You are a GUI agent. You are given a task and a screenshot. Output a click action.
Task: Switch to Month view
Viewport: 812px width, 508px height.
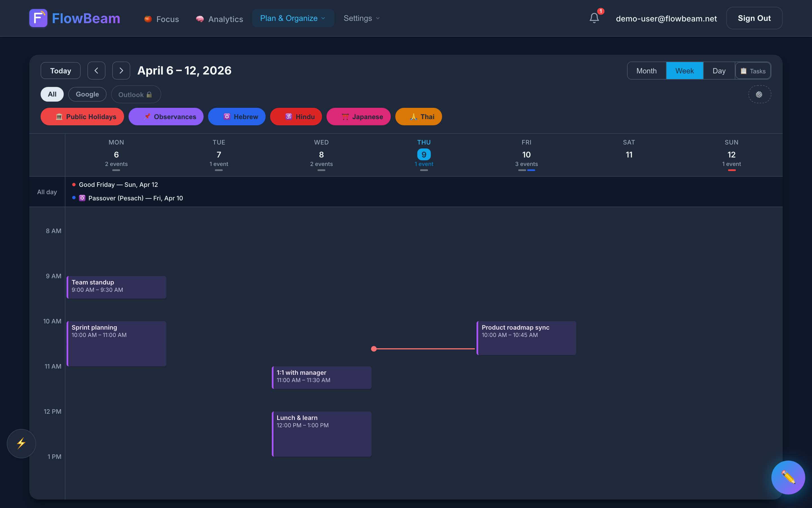click(x=646, y=71)
